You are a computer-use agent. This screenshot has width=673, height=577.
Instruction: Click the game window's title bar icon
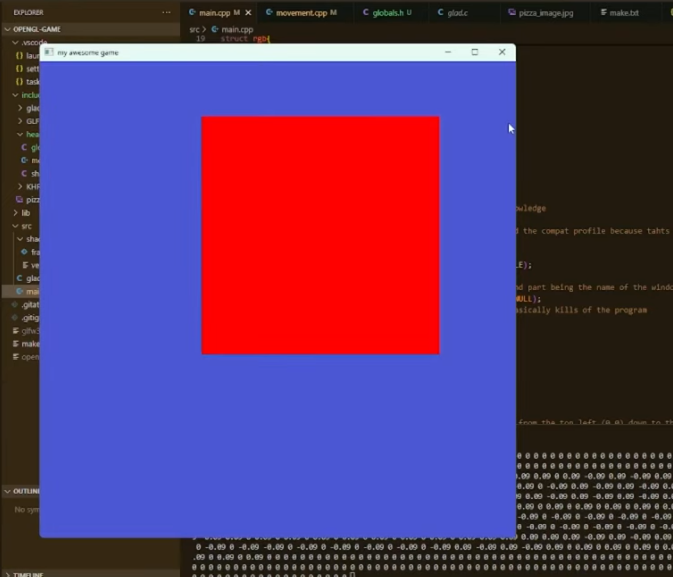pos(49,52)
